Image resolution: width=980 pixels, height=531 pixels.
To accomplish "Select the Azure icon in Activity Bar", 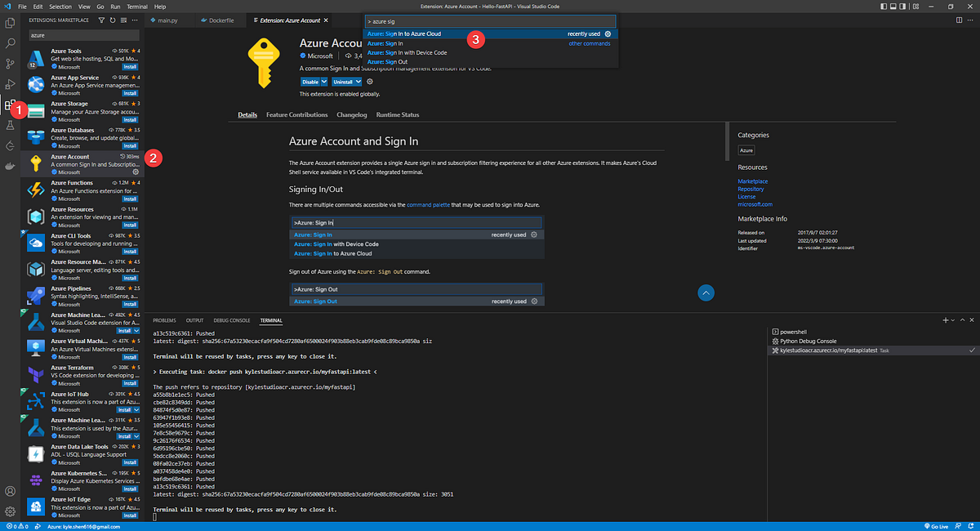I will (x=11, y=147).
